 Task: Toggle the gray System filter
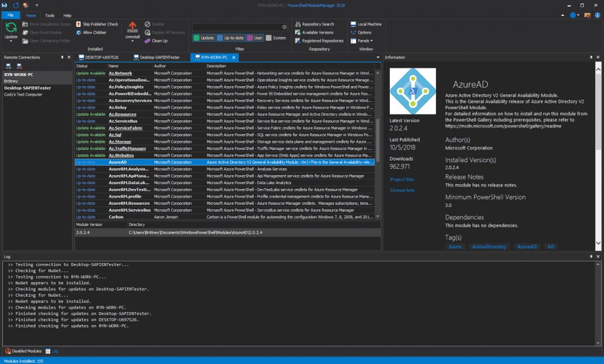click(276, 38)
